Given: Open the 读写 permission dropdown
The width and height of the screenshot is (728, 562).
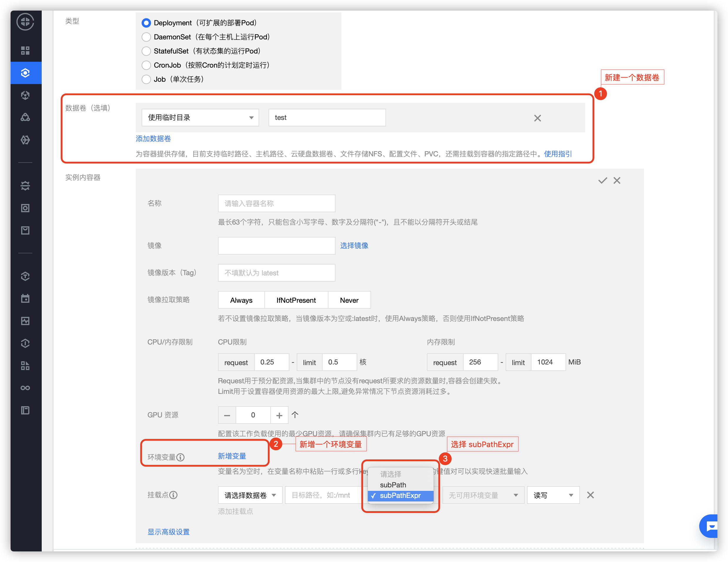Looking at the screenshot, I should click(553, 495).
